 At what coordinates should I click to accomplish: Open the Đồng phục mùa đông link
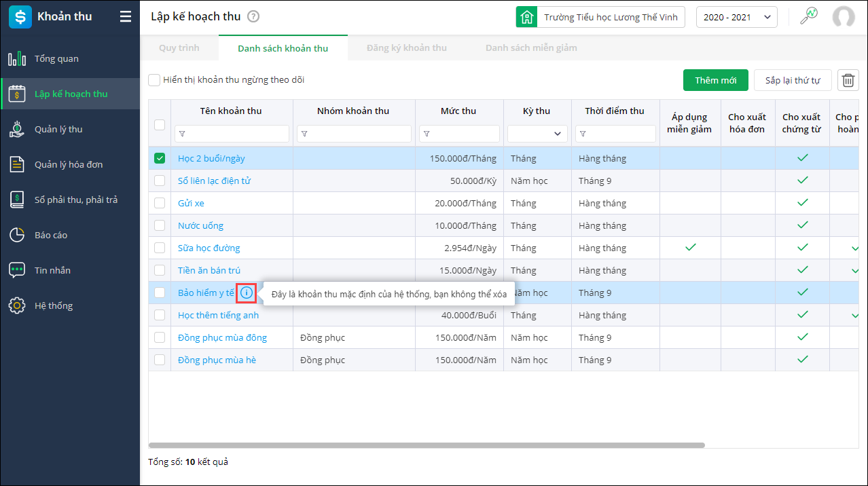(x=222, y=337)
